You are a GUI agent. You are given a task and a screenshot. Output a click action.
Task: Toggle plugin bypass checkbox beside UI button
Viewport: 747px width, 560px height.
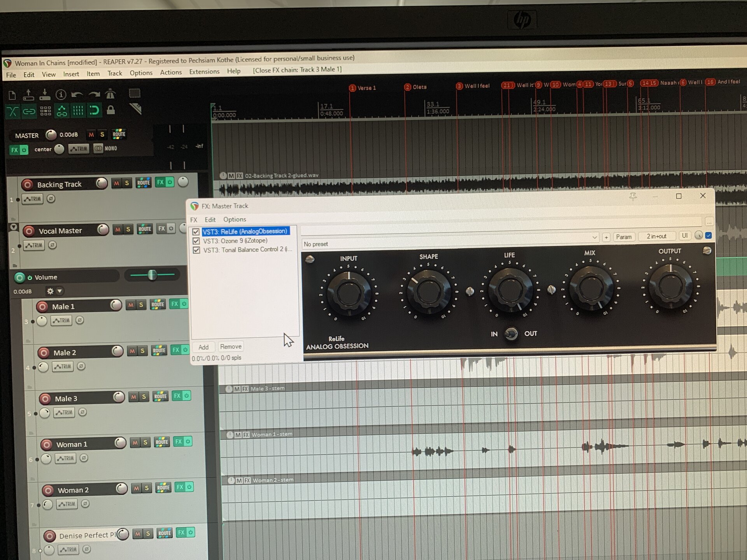(x=708, y=235)
